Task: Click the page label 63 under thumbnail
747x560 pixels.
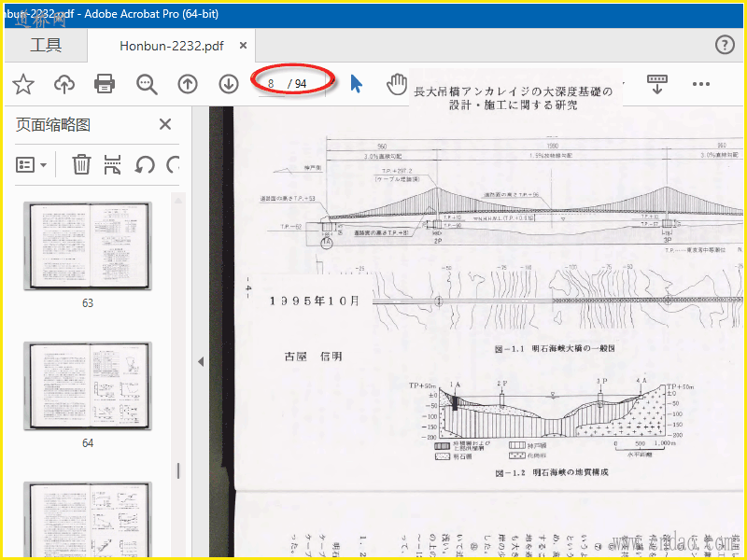Action: click(88, 302)
